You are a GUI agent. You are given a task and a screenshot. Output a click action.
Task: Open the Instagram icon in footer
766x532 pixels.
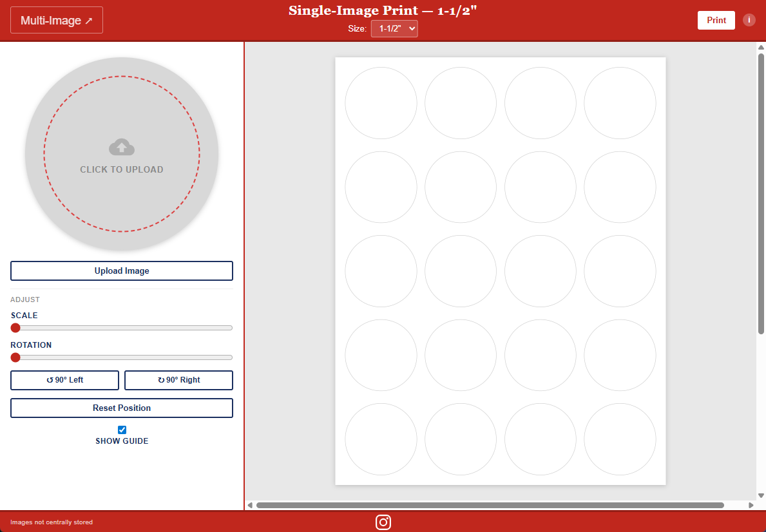383,522
